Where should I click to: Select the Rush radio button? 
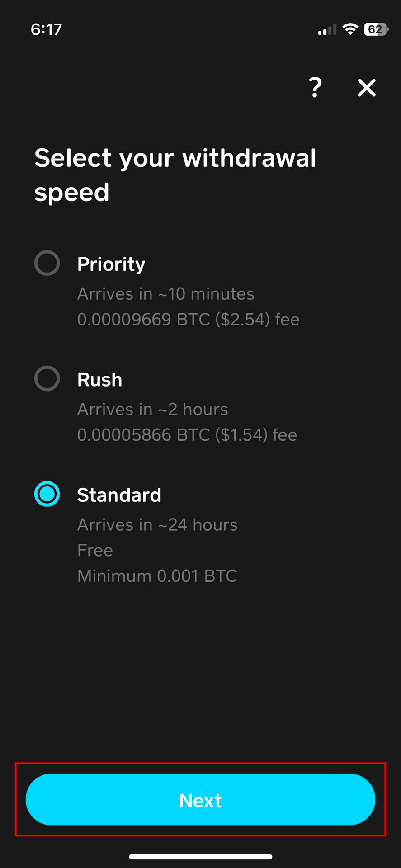pos(47,378)
